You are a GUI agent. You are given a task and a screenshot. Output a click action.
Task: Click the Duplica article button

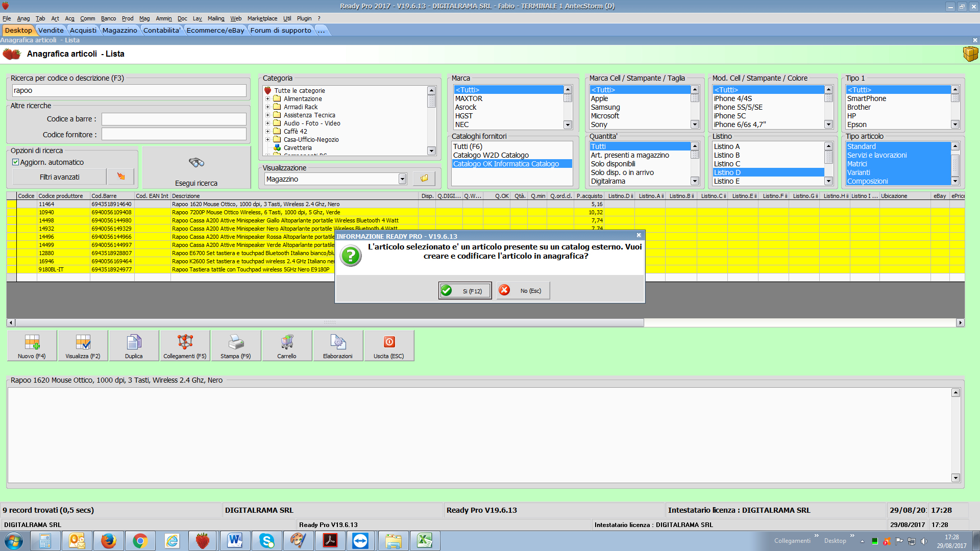pyautogui.click(x=134, y=346)
